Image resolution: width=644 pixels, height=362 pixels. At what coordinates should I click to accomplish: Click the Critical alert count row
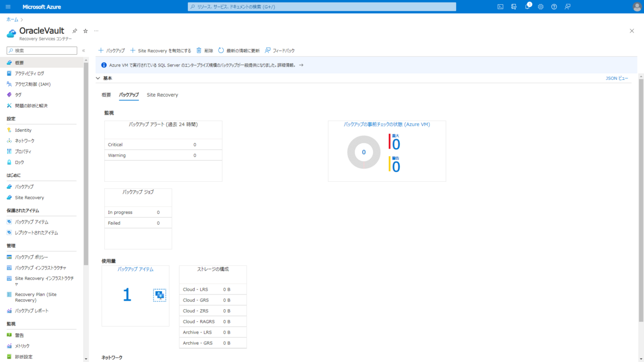[x=163, y=144]
